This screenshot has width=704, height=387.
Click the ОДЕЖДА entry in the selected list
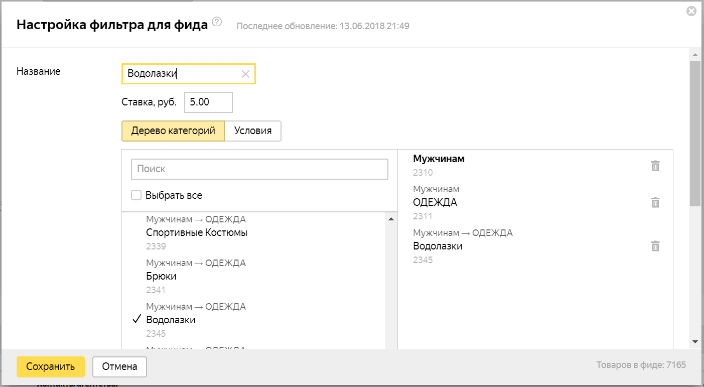(x=435, y=202)
